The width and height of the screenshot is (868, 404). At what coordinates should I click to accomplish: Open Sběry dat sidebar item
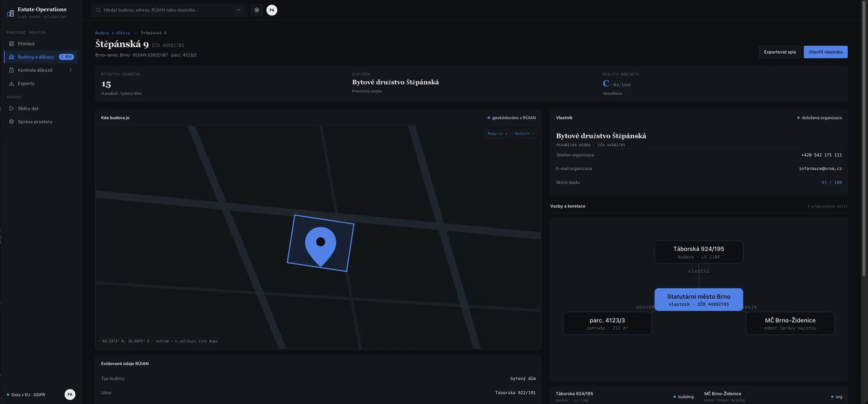[x=41, y=109]
